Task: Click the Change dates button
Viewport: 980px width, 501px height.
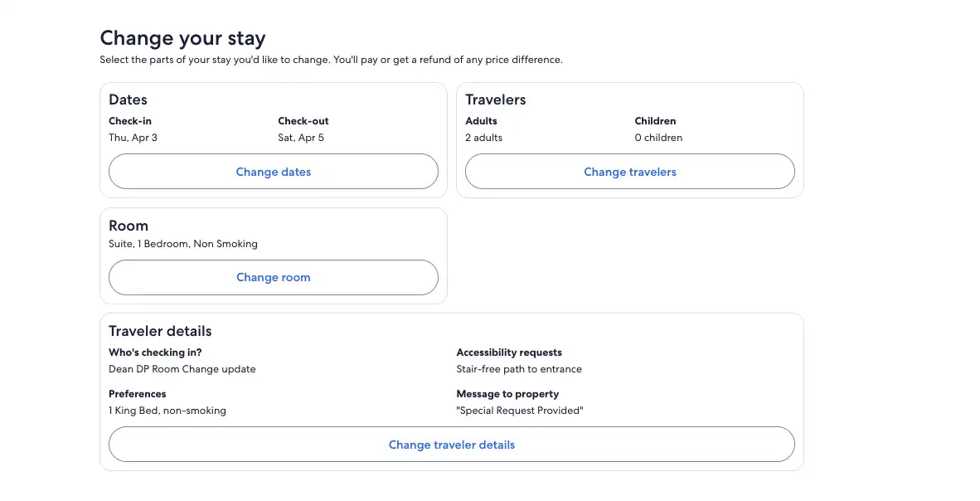Action: (x=273, y=172)
